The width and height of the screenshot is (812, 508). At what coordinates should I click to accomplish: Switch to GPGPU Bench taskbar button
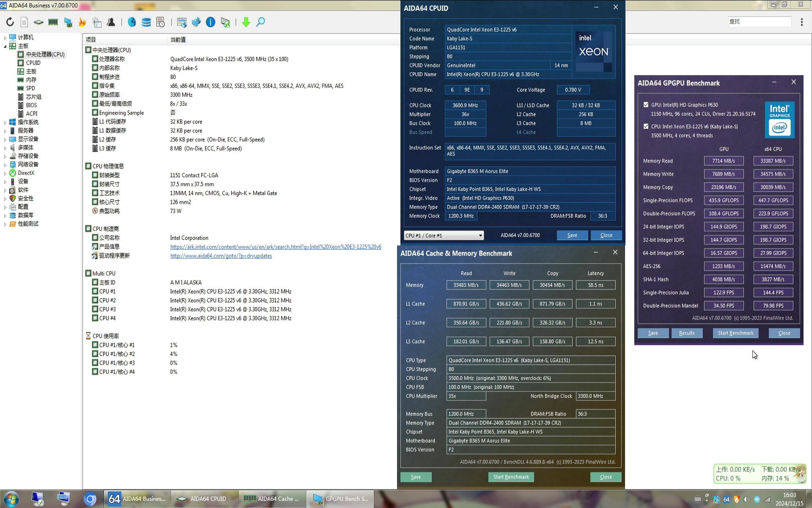(x=341, y=499)
